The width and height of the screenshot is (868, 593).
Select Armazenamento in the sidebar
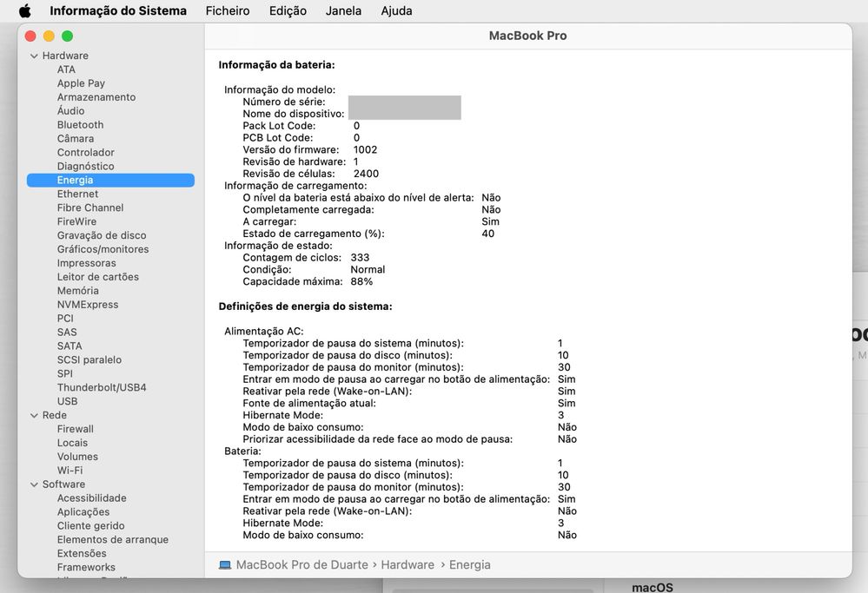(x=96, y=96)
